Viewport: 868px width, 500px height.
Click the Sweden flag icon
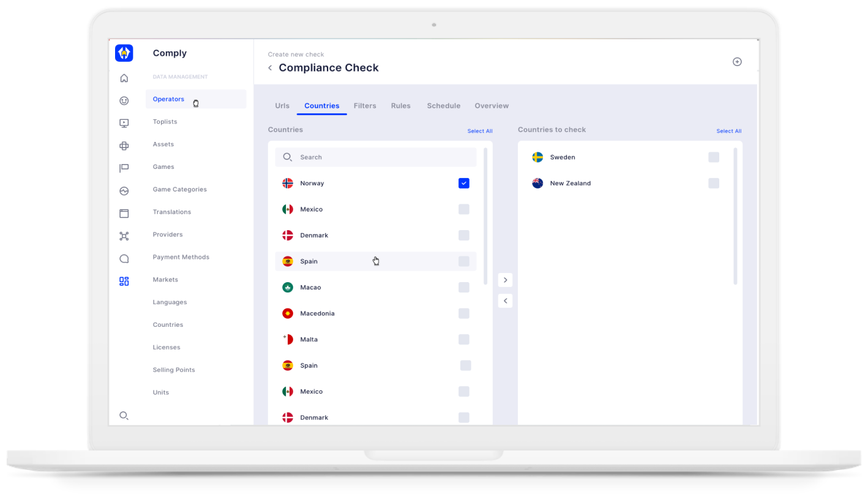coord(537,157)
